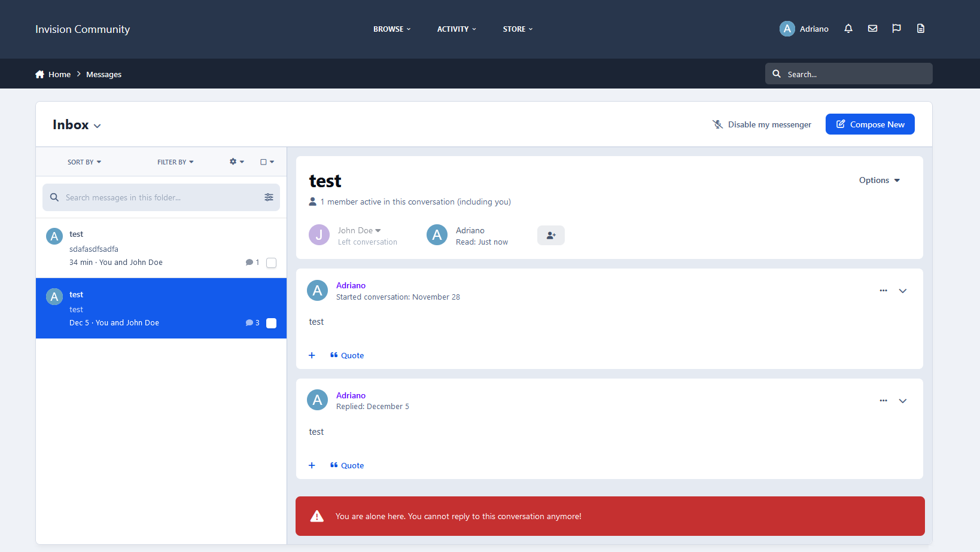Screen dimensions: 980x552
Task: Click the reports flag icon
Action: (x=896, y=29)
